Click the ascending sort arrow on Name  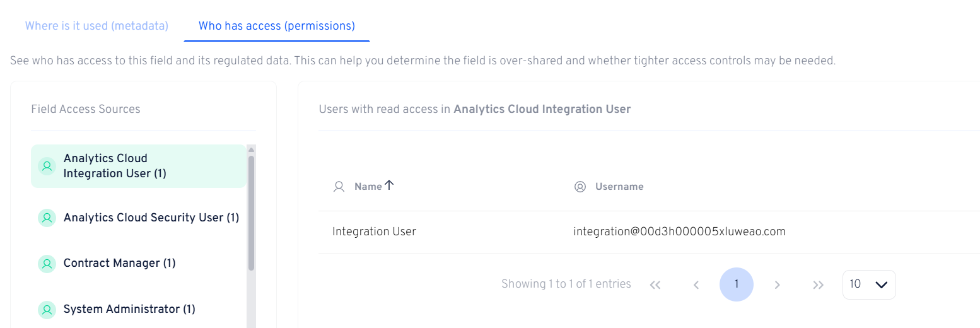pos(389,185)
